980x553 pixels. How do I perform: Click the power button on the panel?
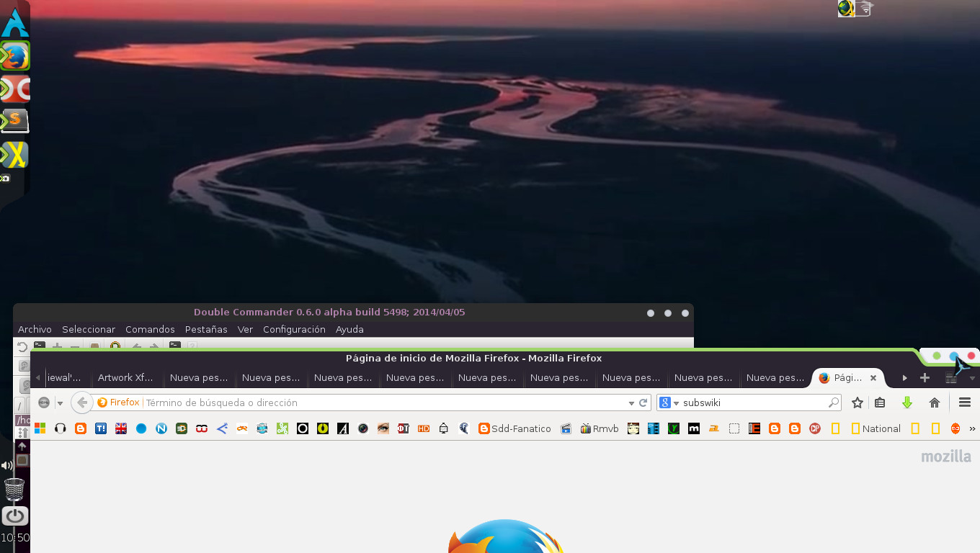click(14, 516)
